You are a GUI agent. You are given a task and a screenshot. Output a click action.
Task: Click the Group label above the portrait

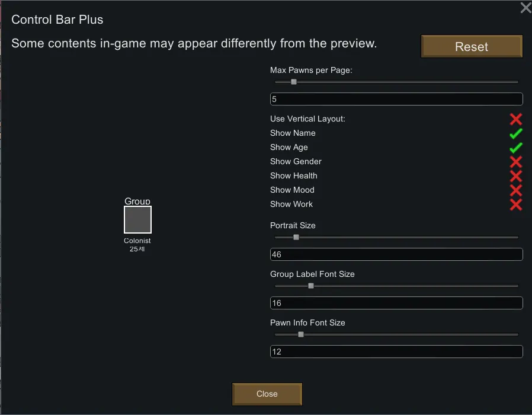[x=137, y=202]
